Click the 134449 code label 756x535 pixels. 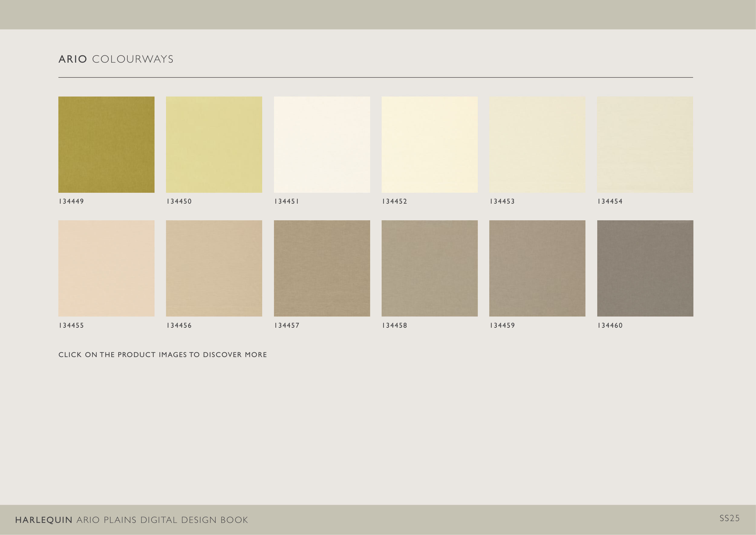coord(71,201)
